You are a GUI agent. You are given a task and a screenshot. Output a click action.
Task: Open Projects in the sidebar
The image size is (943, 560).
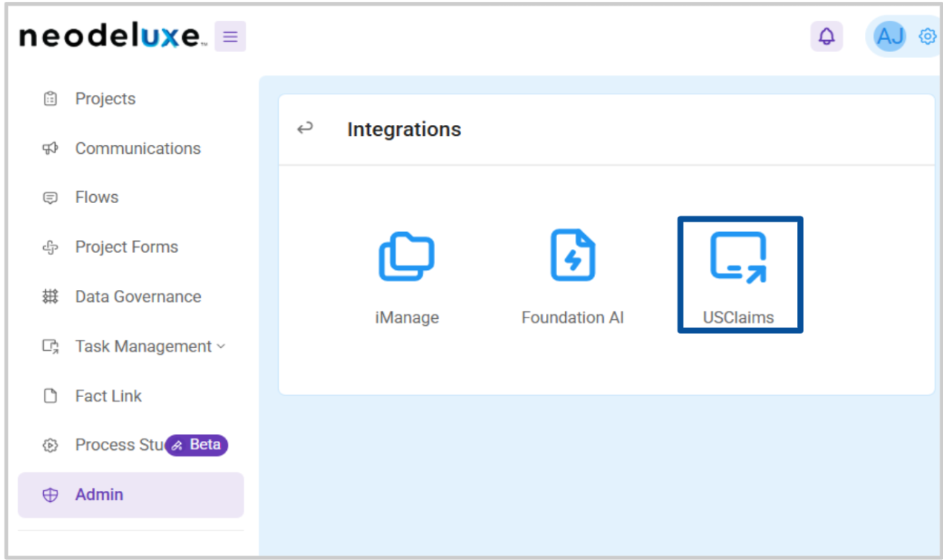tap(106, 99)
